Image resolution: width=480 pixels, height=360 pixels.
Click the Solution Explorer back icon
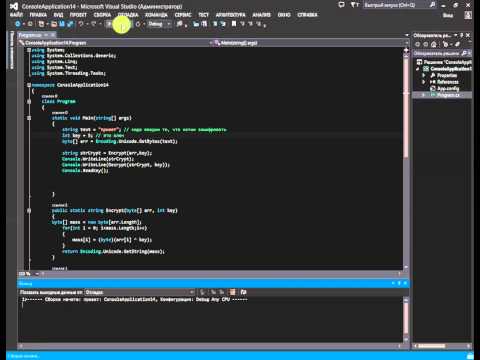coord(418,44)
